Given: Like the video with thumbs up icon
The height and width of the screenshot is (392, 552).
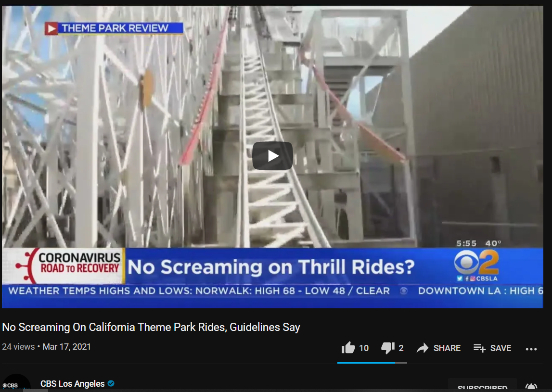Looking at the screenshot, I should coord(348,348).
